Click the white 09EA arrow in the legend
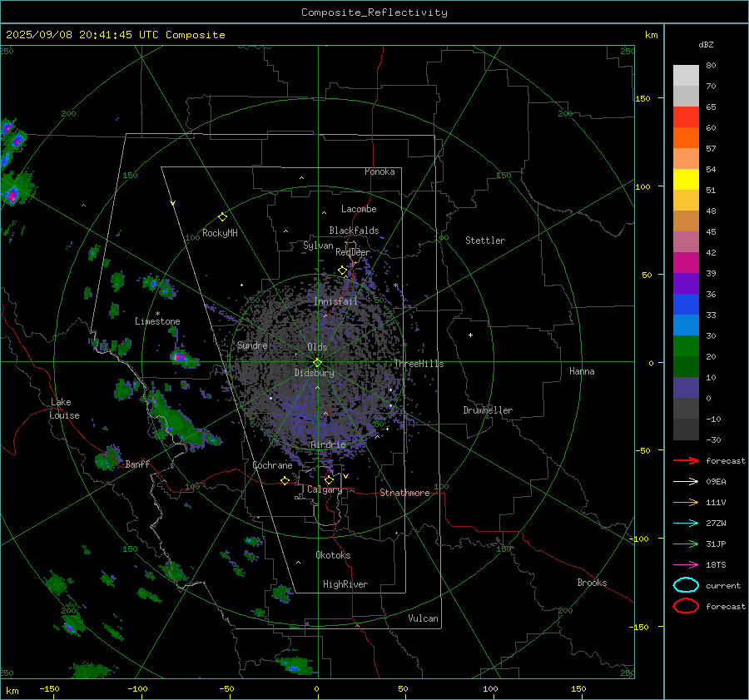Image resolution: width=749 pixels, height=700 pixels. tap(686, 481)
